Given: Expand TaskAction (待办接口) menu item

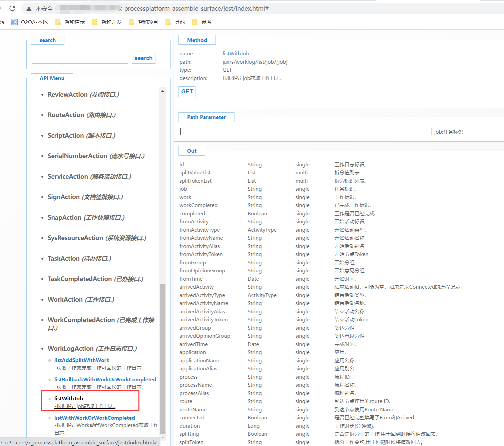Looking at the screenshot, I should [79, 259].
